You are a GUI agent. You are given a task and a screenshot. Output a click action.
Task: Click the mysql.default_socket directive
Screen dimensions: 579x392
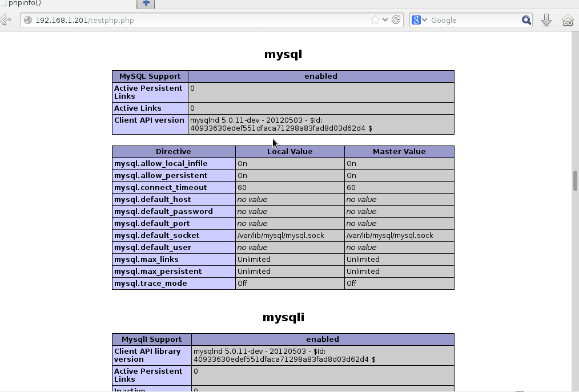[174, 236]
